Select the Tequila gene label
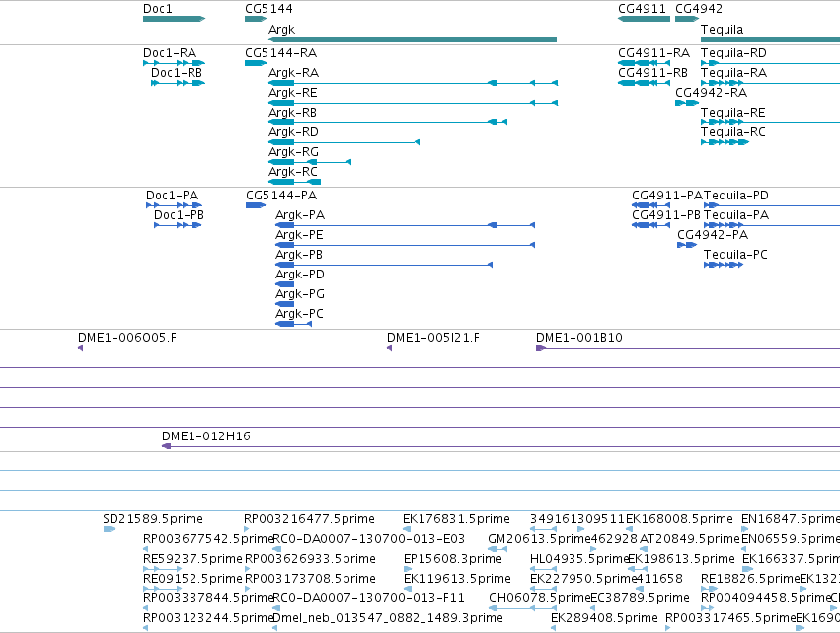Image resolution: width=840 pixels, height=633 pixels. click(x=722, y=30)
